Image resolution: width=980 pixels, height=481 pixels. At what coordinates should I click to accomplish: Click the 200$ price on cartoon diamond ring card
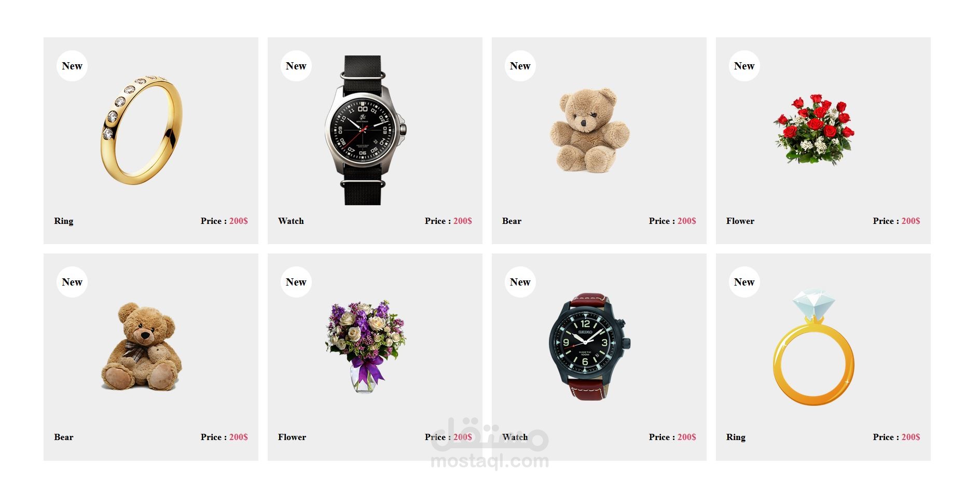(911, 437)
